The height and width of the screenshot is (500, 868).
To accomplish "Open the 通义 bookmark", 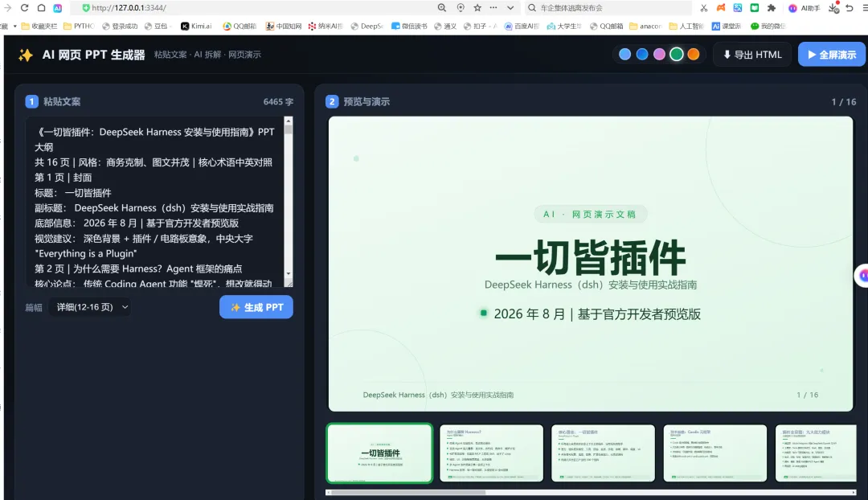I will tap(445, 26).
